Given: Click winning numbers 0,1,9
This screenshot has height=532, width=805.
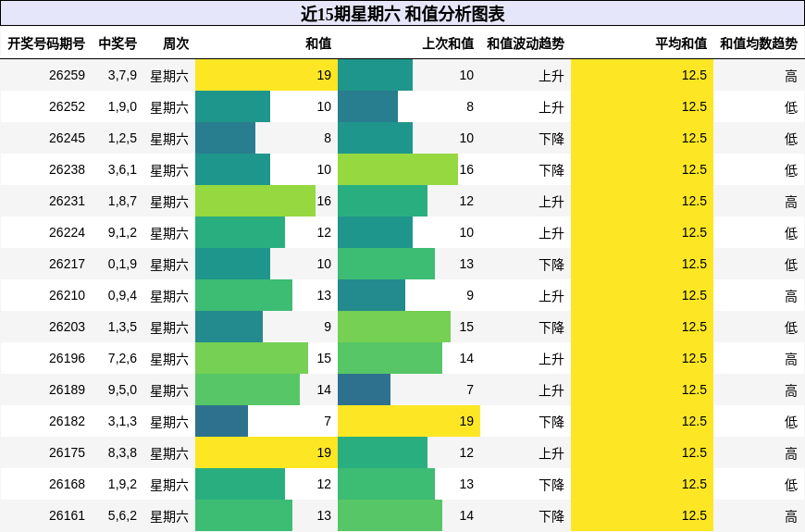Looking at the screenshot, I should click(x=122, y=264).
